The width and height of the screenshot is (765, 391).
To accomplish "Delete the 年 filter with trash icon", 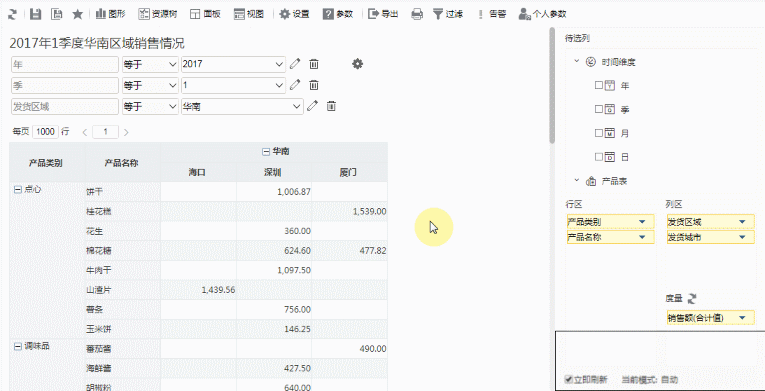I will coord(314,64).
